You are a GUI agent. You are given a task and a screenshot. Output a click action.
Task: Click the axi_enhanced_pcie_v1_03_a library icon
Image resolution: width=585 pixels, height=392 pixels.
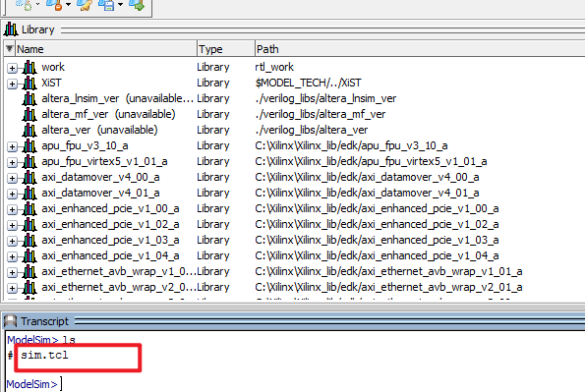click(x=29, y=240)
